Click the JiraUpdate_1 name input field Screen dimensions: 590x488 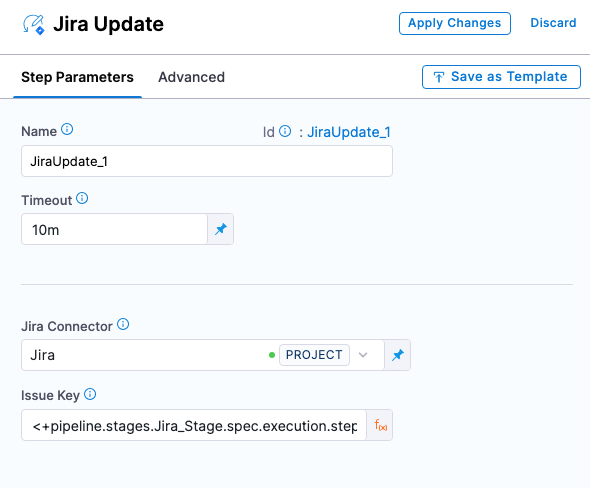point(207,161)
